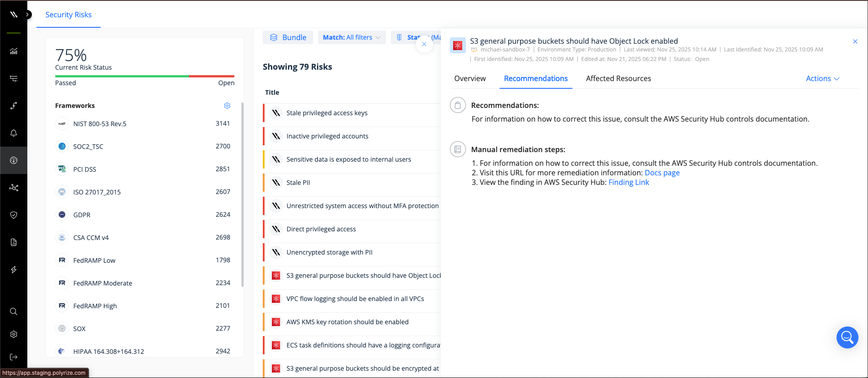Open the document report sidebar icon
The width and height of the screenshot is (868, 378).
(14, 242)
